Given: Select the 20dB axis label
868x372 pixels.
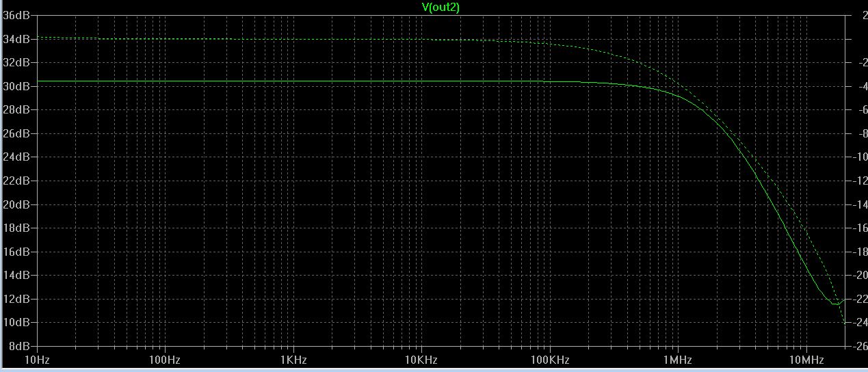Looking at the screenshot, I should click(16, 204).
